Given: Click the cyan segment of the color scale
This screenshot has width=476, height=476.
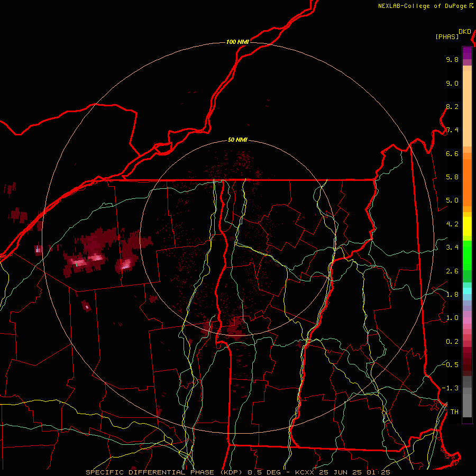Looking at the screenshot, I should [x=467, y=290].
